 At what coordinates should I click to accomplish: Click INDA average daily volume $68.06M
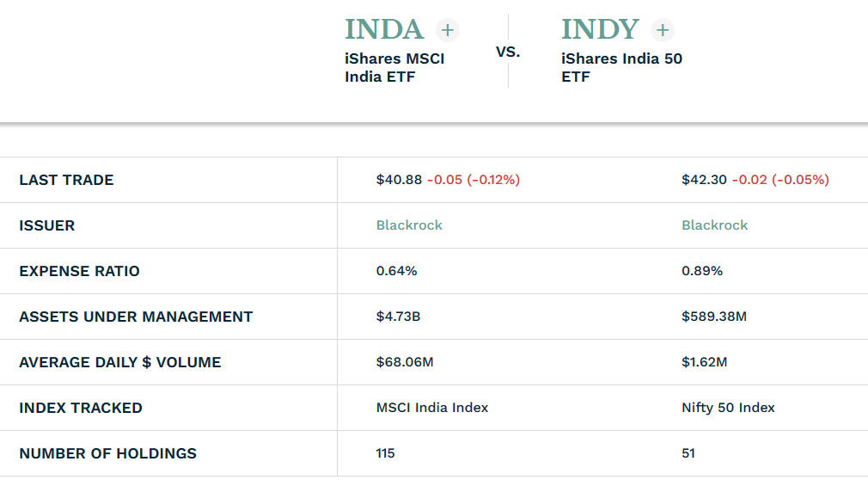405,362
